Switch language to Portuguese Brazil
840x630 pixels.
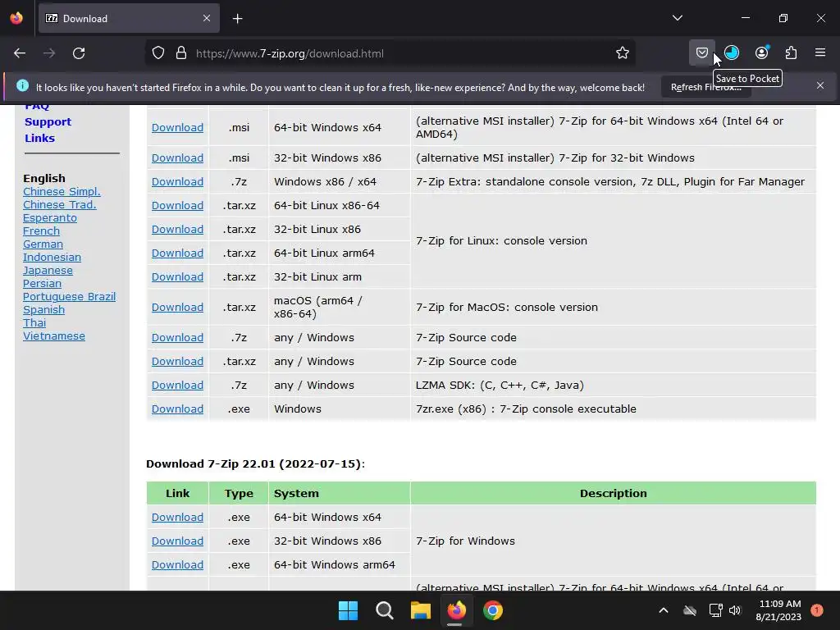coord(69,297)
